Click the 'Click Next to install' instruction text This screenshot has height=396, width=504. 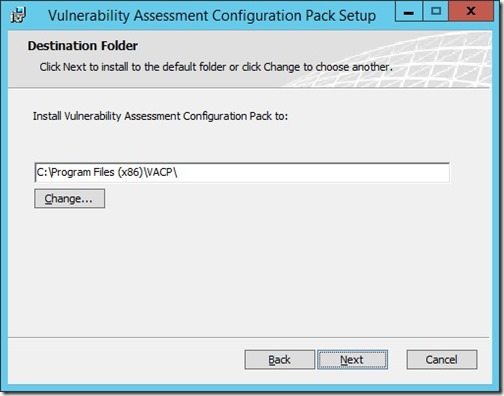coord(216,67)
